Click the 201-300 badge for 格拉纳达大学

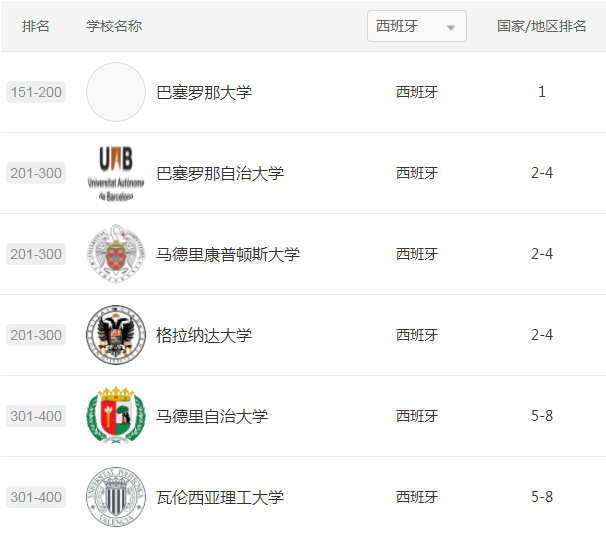(36, 335)
